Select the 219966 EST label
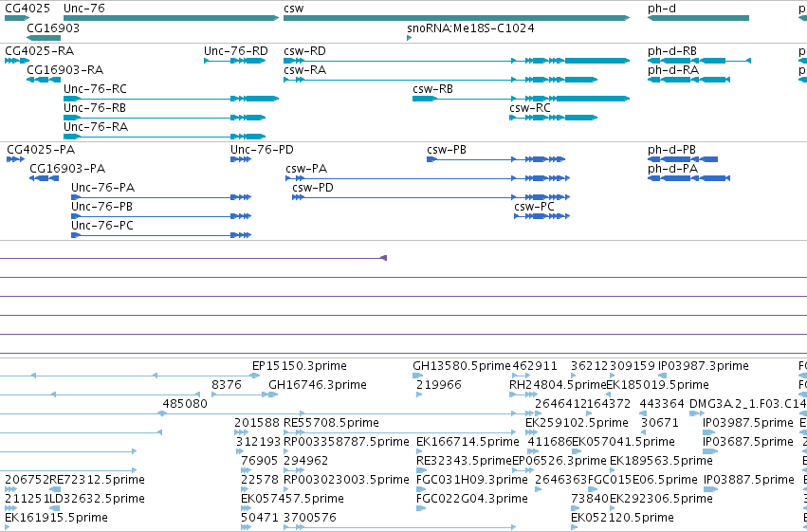 click(x=439, y=385)
